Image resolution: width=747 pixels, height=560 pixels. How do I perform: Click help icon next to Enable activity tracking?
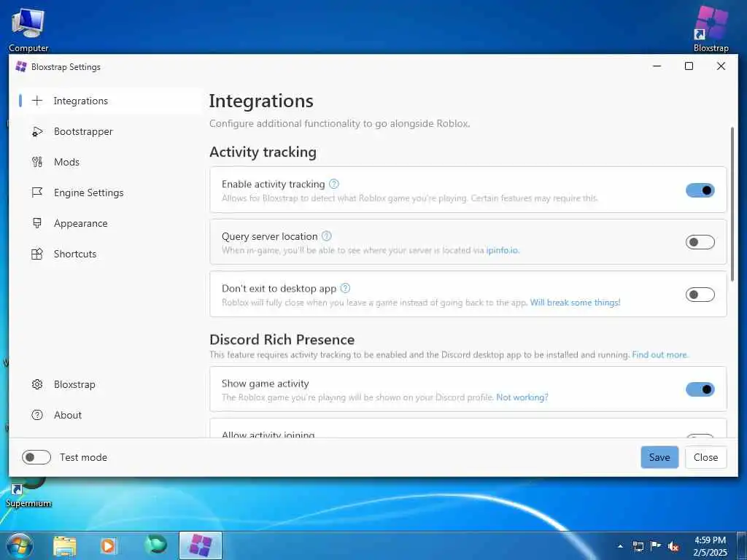tap(334, 184)
